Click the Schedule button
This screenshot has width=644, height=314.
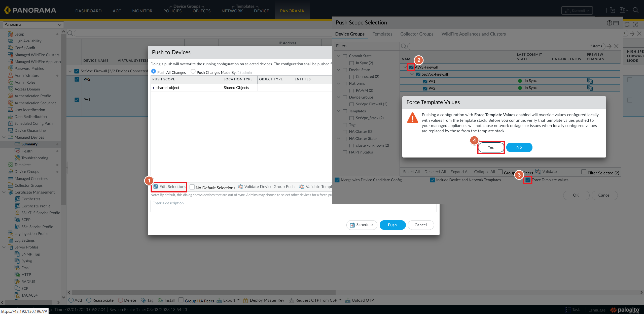[362, 225]
